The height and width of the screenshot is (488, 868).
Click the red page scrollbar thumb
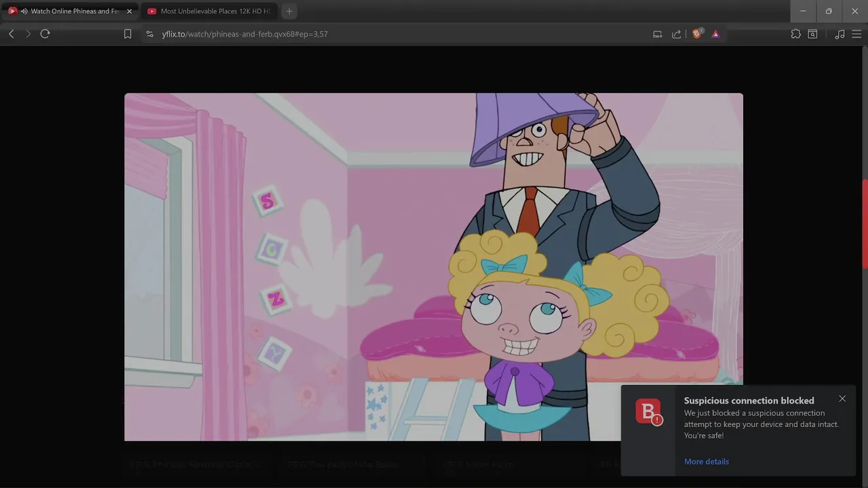[865, 224]
